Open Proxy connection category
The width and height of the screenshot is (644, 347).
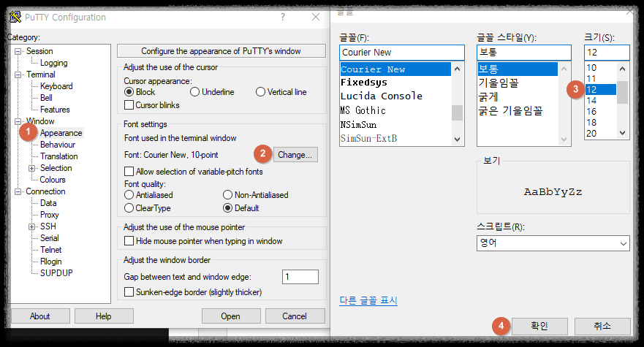[x=49, y=215]
